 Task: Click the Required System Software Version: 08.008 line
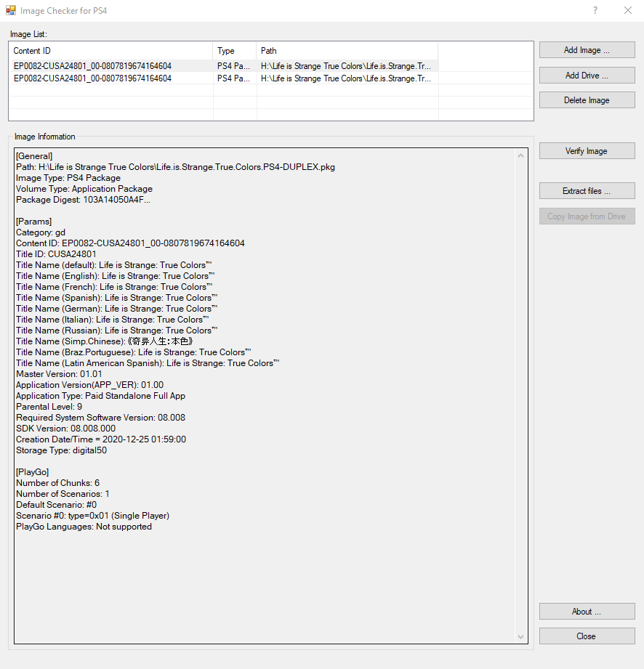tap(101, 417)
